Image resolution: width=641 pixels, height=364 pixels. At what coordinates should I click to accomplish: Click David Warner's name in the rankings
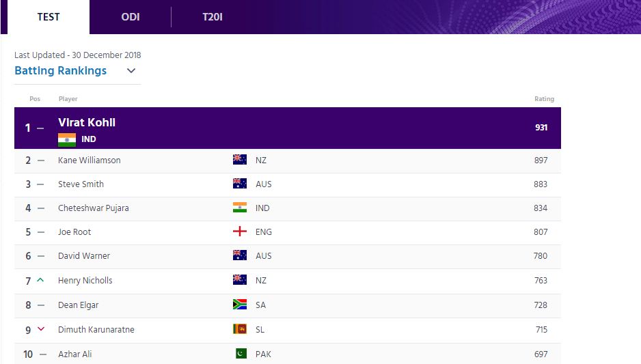84,255
